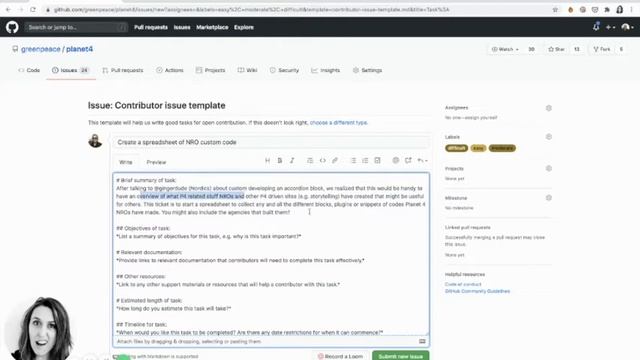The width and height of the screenshot is (640, 360).
Task: Apply bold formatting in the editor toolbar
Action: (x=280, y=160)
